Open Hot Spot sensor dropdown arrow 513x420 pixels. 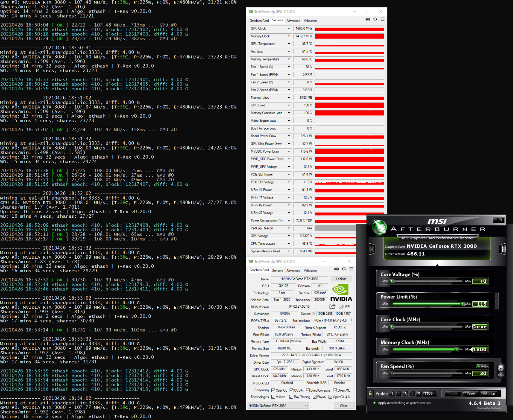(x=289, y=51)
